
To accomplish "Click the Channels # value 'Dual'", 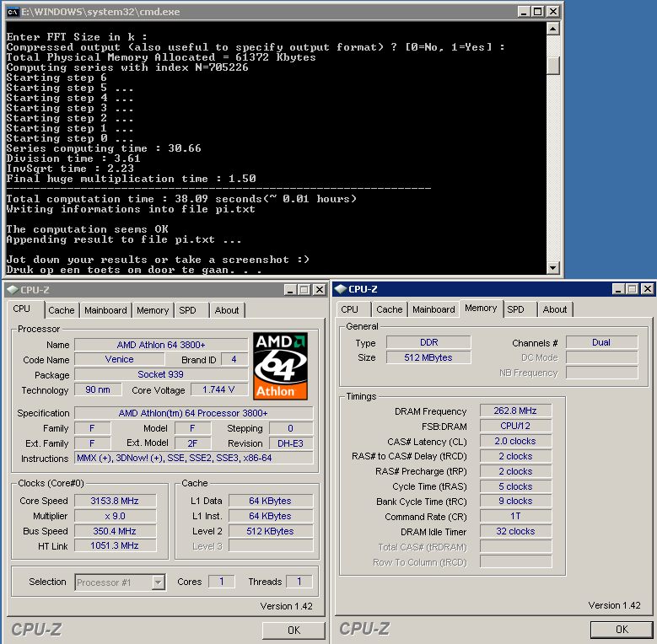I will (x=601, y=342).
